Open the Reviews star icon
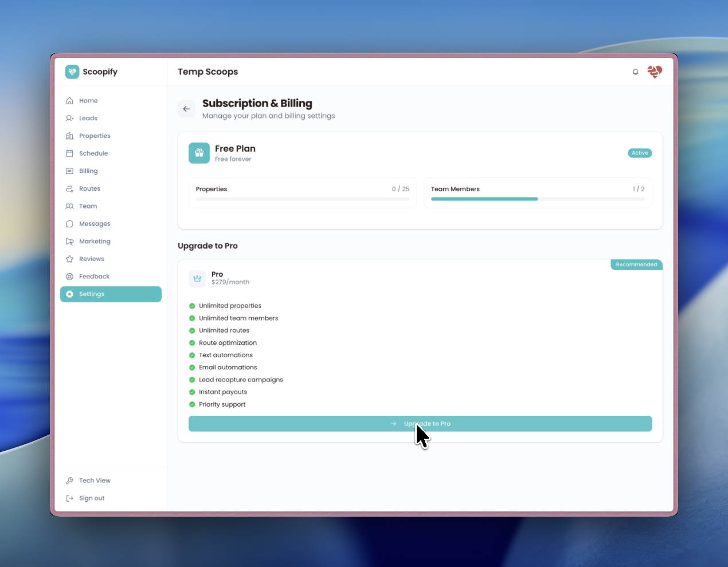Screen dimensions: 728x567 (69, 258)
